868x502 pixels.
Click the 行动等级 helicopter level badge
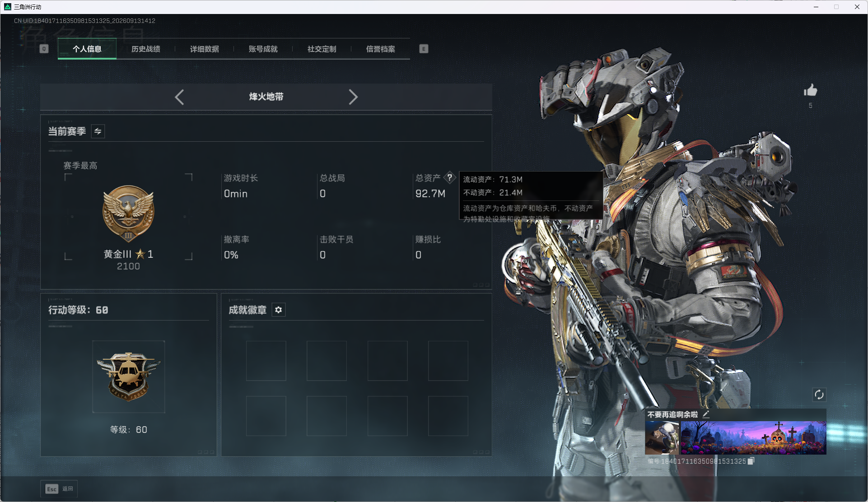pos(129,376)
